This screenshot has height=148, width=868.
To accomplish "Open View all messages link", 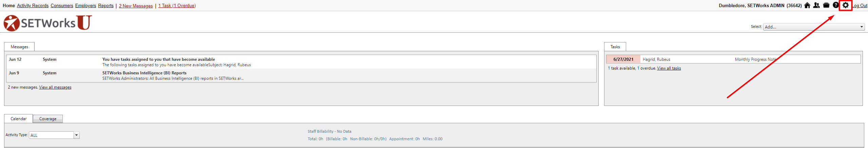I will [x=55, y=87].
